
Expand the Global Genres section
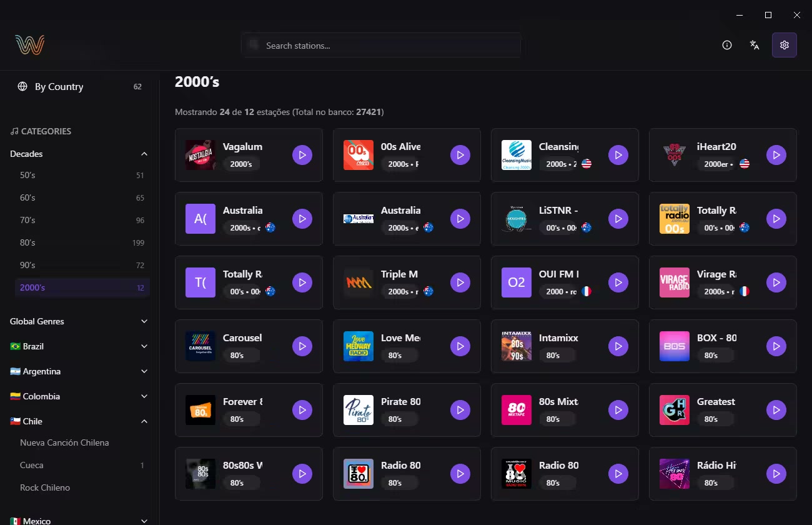[144, 321]
